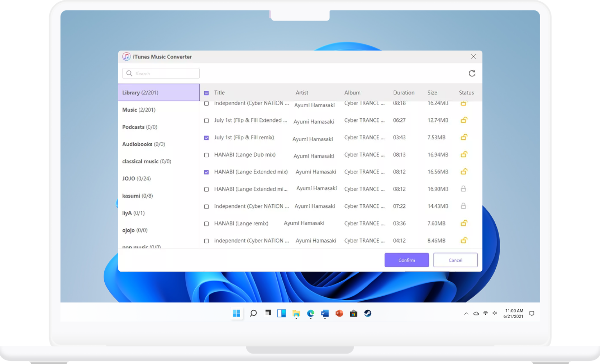Screen dimensions: 600x364
Task: Click the Search input field
Action: (161, 73)
